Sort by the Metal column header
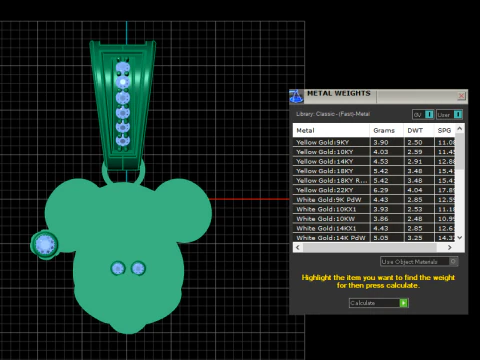Screen dimensions: 480x360 pyautogui.click(x=331, y=130)
